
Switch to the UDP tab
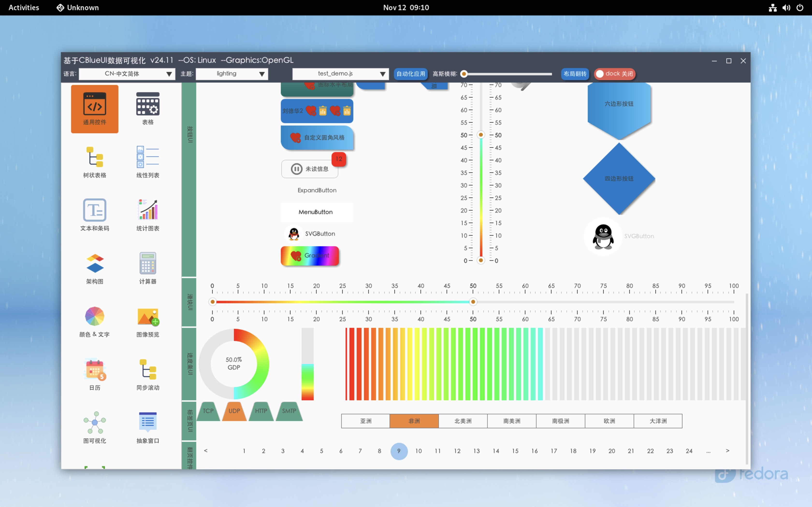point(234,411)
